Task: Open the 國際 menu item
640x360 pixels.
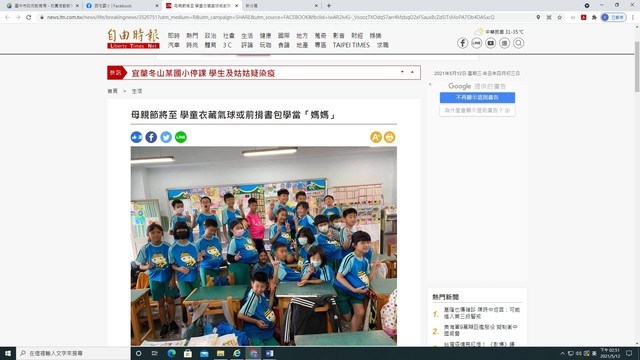Action: click(x=284, y=36)
